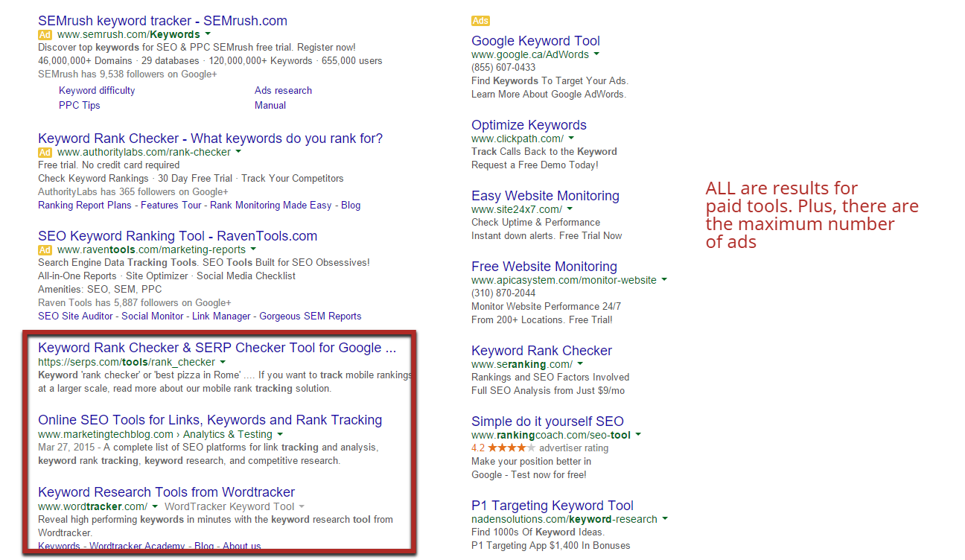This screenshot has width=965, height=560.
Task: Expand the arrow beside www.authoritylabs.com/rank-checker
Action: pyautogui.click(x=238, y=151)
